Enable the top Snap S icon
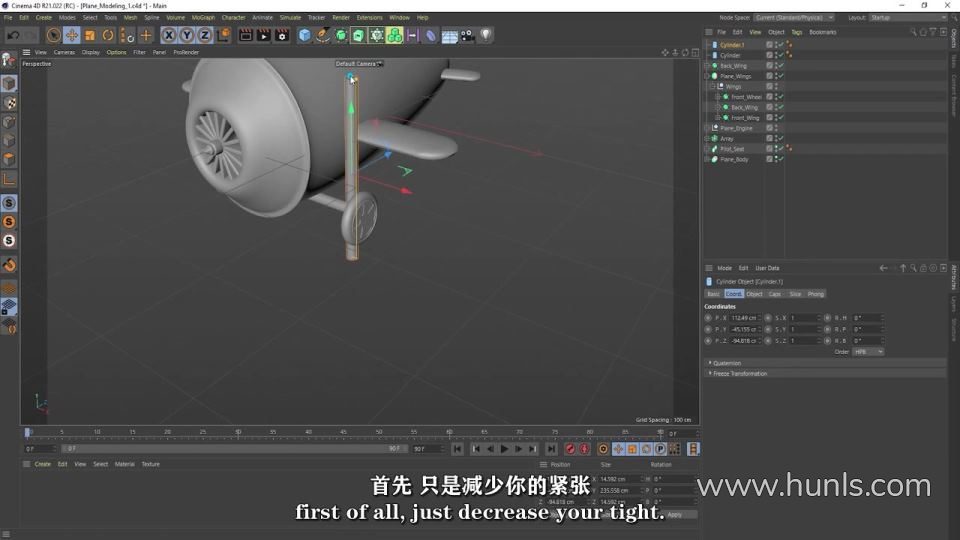 tap(9, 203)
